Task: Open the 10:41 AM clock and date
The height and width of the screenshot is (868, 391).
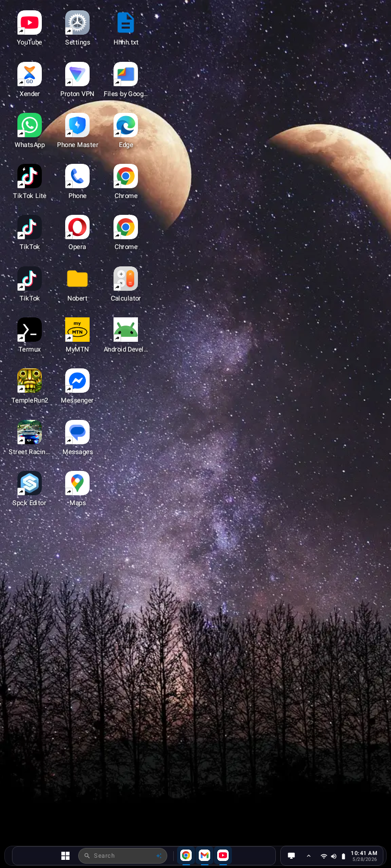Action: coord(364,856)
